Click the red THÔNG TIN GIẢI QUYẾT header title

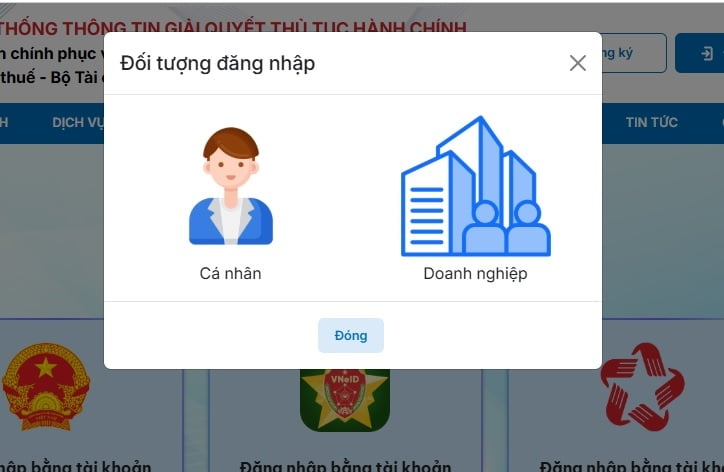click(x=233, y=26)
